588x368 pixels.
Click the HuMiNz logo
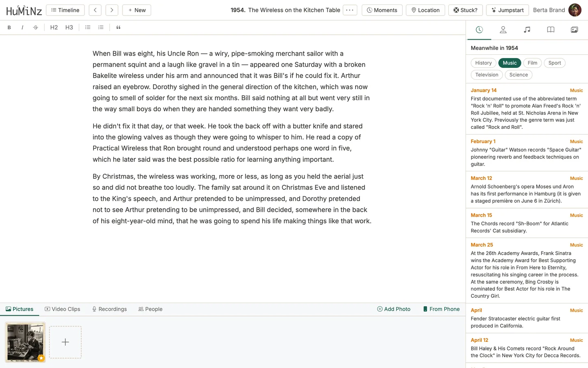[x=24, y=10]
